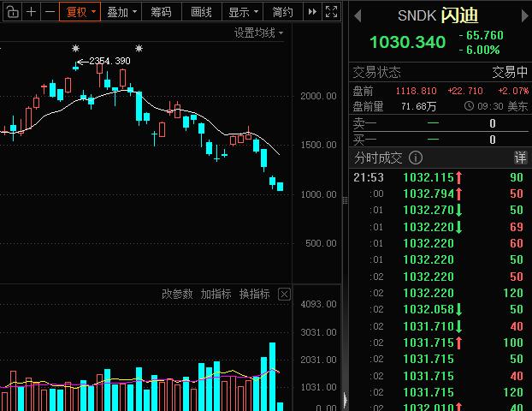This screenshot has height=411, width=532.
Task: Open 设置均线 dropdown
Action: 258,33
